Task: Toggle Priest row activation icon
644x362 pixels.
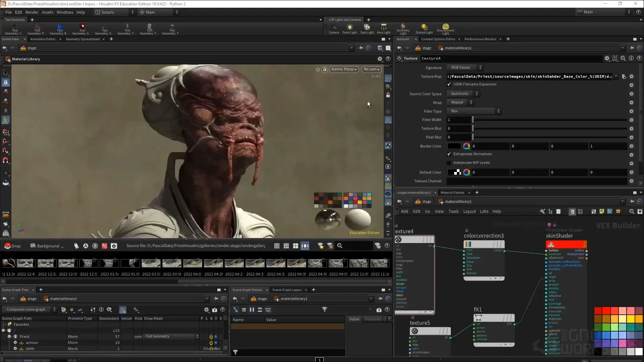Action: [211, 337]
